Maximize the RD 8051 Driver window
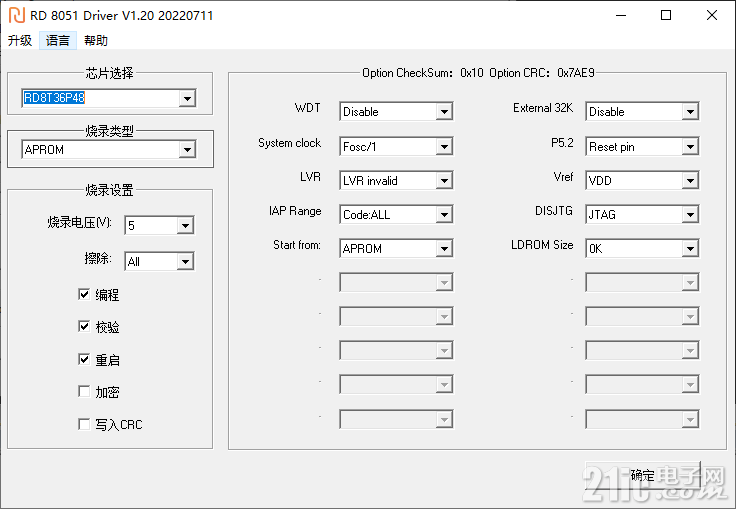 pyautogui.click(x=666, y=15)
